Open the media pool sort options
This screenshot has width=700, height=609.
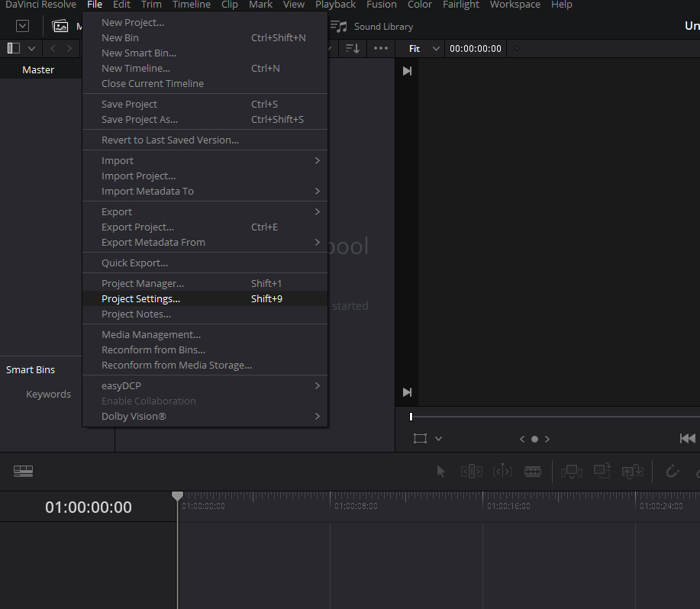(353, 48)
